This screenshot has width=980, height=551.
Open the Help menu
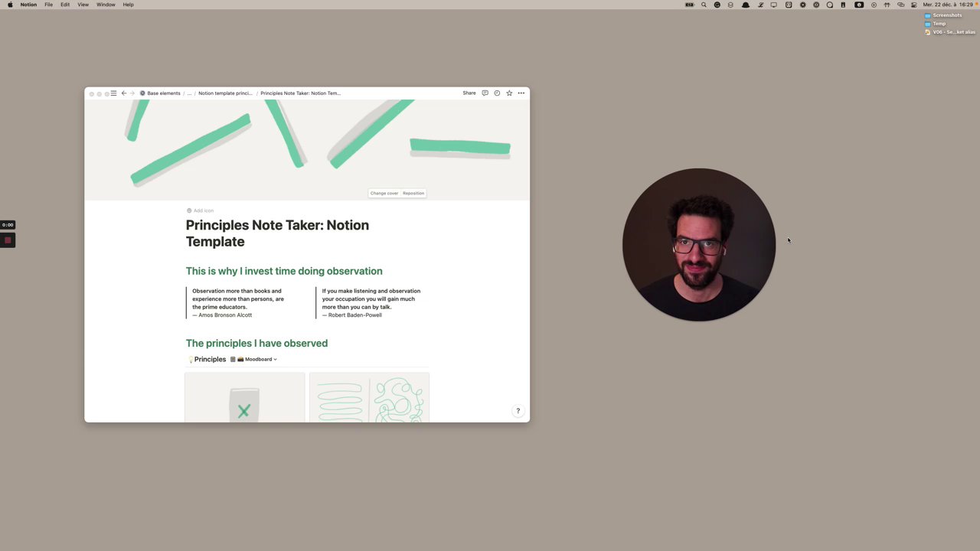coord(128,5)
